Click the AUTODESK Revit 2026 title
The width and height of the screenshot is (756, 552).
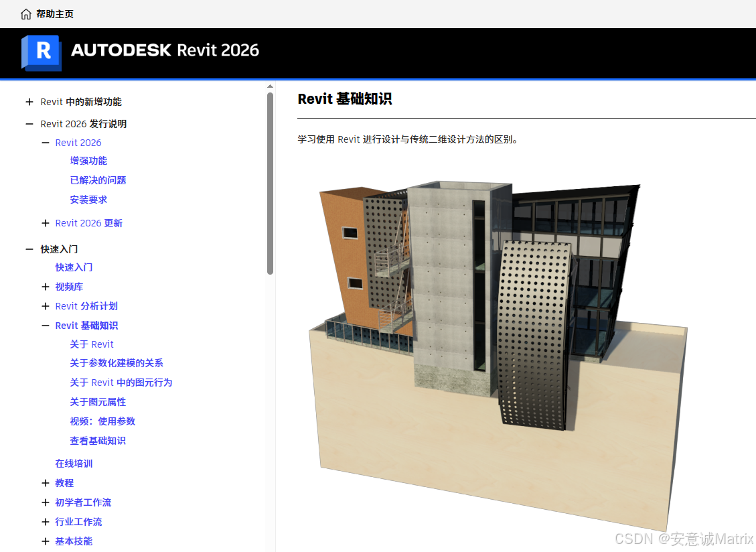coord(165,50)
